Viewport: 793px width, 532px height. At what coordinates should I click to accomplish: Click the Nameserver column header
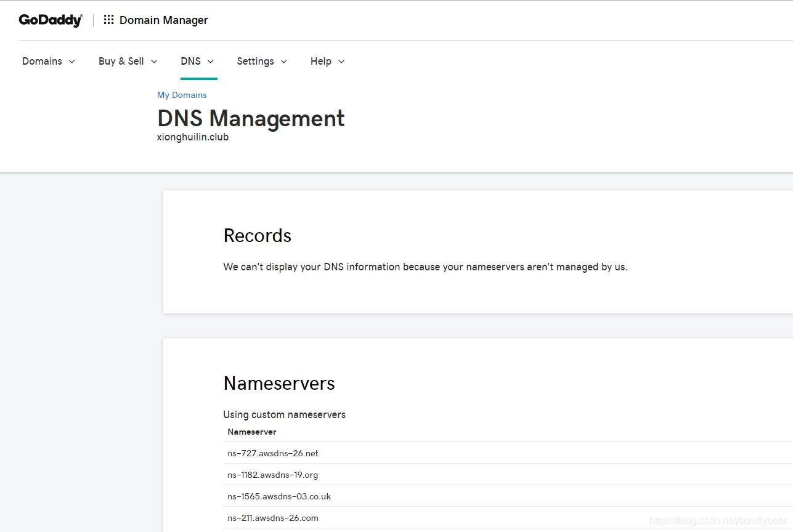tap(252, 432)
